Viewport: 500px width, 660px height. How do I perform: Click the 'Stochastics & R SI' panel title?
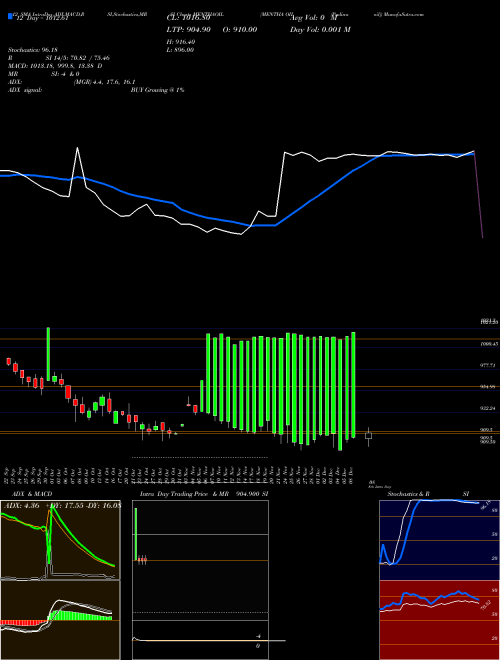point(428,494)
